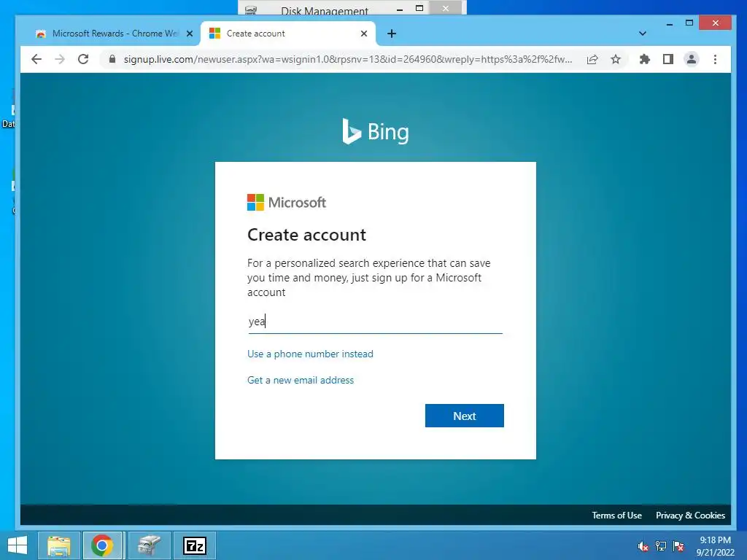Open Action Center flag icon
Screen dimensions: 747x560
[678, 546]
